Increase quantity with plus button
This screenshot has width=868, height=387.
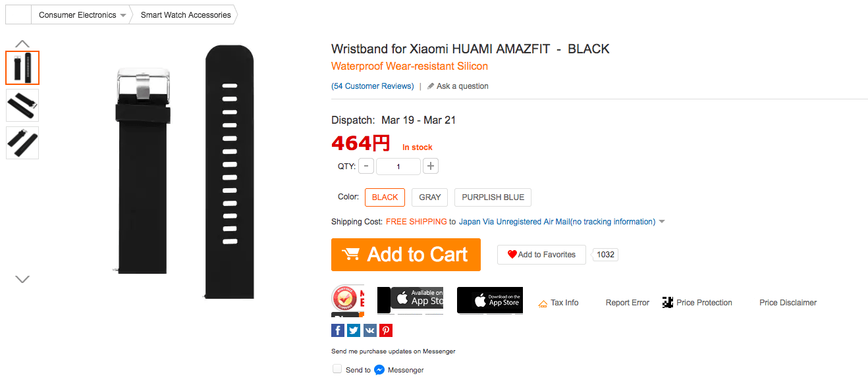[x=431, y=167]
